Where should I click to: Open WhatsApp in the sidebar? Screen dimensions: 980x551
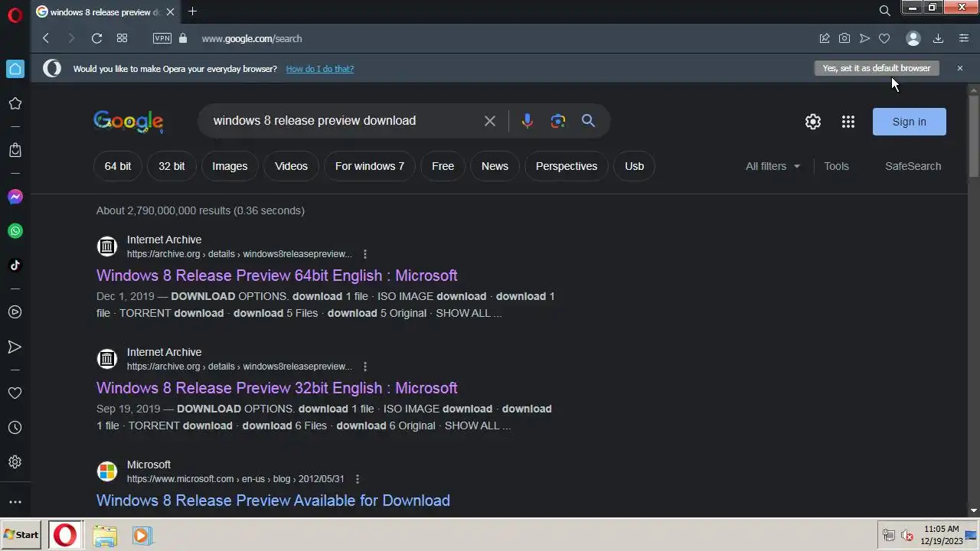pyautogui.click(x=15, y=231)
